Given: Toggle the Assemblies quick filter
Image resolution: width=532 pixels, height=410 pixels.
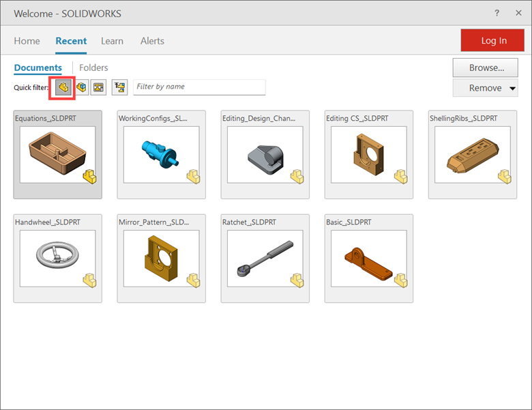Looking at the screenshot, I should coord(81,87).
